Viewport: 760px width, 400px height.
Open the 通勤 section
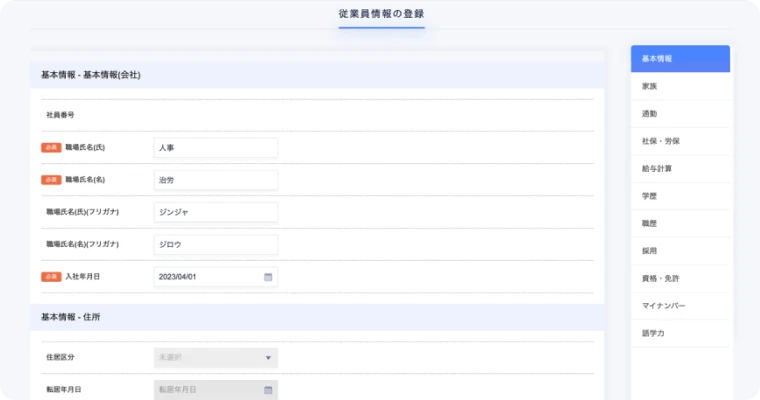(x=680, y=114)
